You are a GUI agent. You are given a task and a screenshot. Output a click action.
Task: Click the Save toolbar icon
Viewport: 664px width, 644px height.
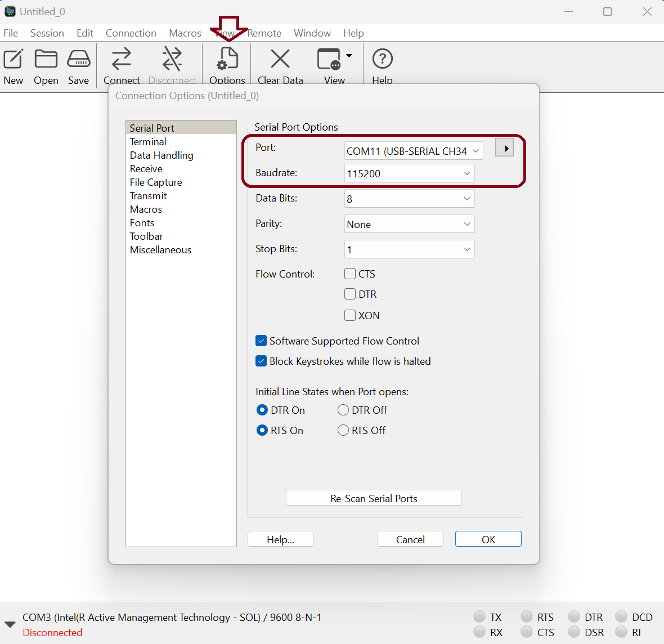point(78,59)
